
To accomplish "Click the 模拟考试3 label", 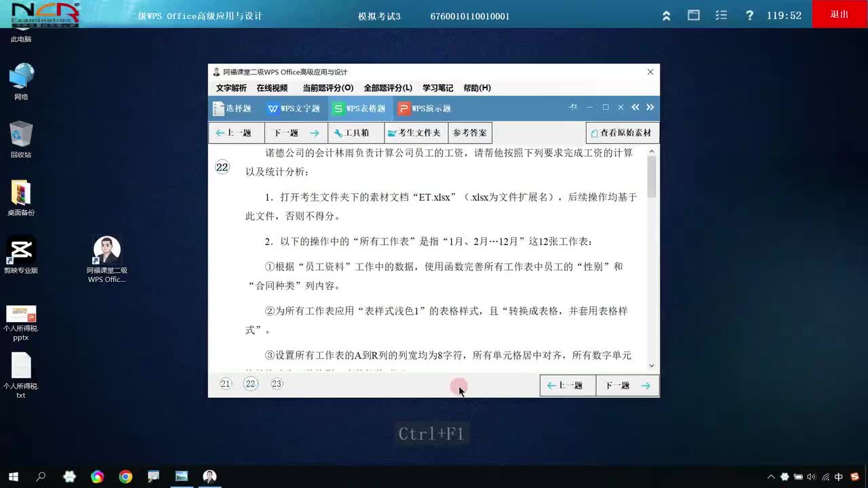I will pyautogui.click(x=379, y=16).
